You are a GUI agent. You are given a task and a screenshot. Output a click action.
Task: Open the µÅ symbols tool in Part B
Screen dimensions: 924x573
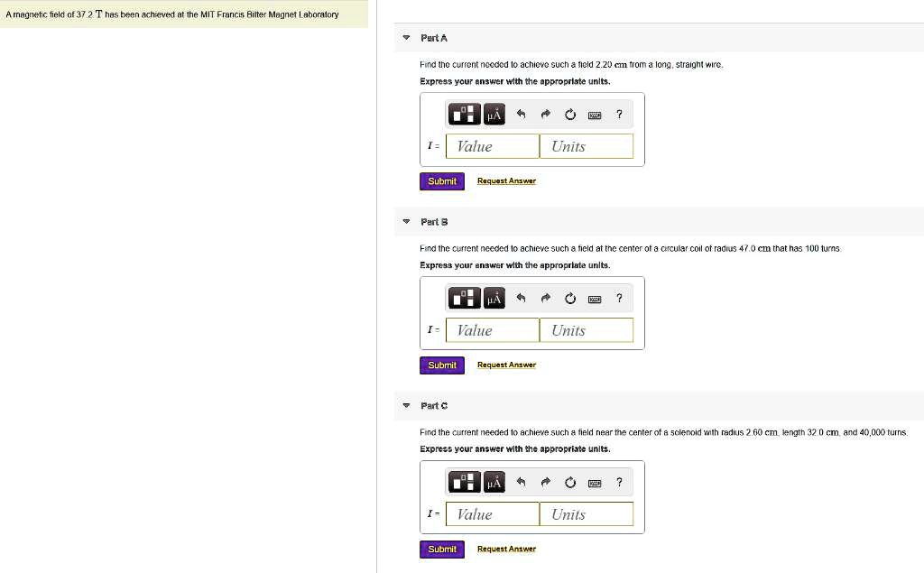point(494,299)
